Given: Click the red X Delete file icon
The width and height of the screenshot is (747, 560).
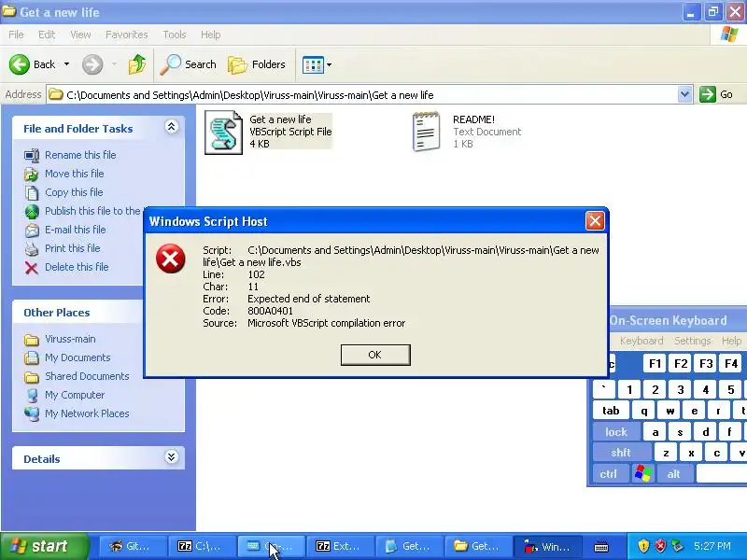Looking at the screenshot, I should click(32, 268).
